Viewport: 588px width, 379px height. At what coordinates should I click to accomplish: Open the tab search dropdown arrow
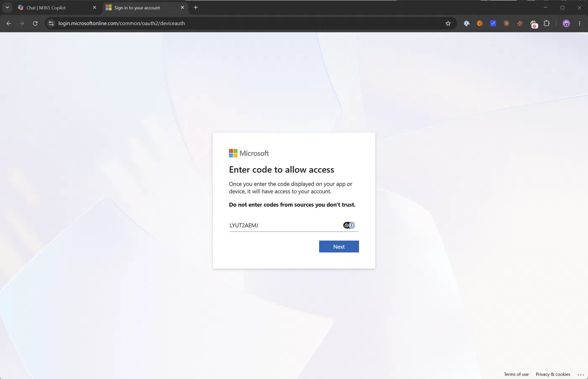[7, 8]
